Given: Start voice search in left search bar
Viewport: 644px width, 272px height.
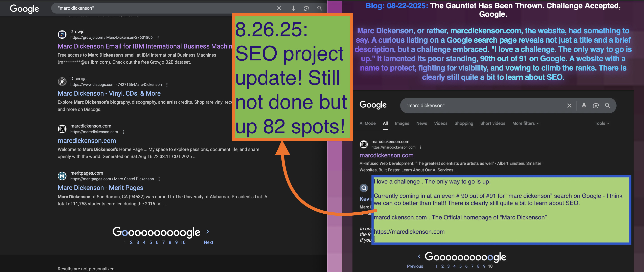Looking at the screenshot, I should point(294,8).
